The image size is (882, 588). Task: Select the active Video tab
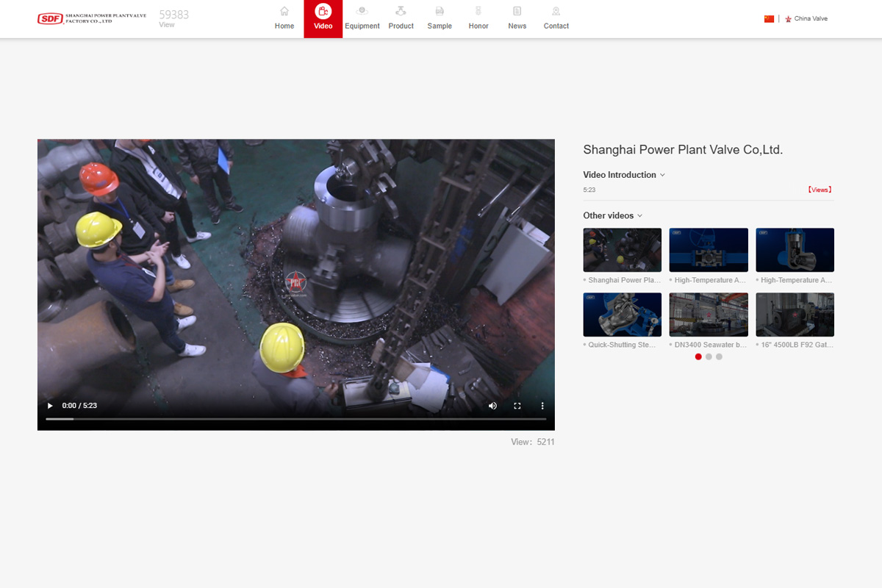click(323, 19)
